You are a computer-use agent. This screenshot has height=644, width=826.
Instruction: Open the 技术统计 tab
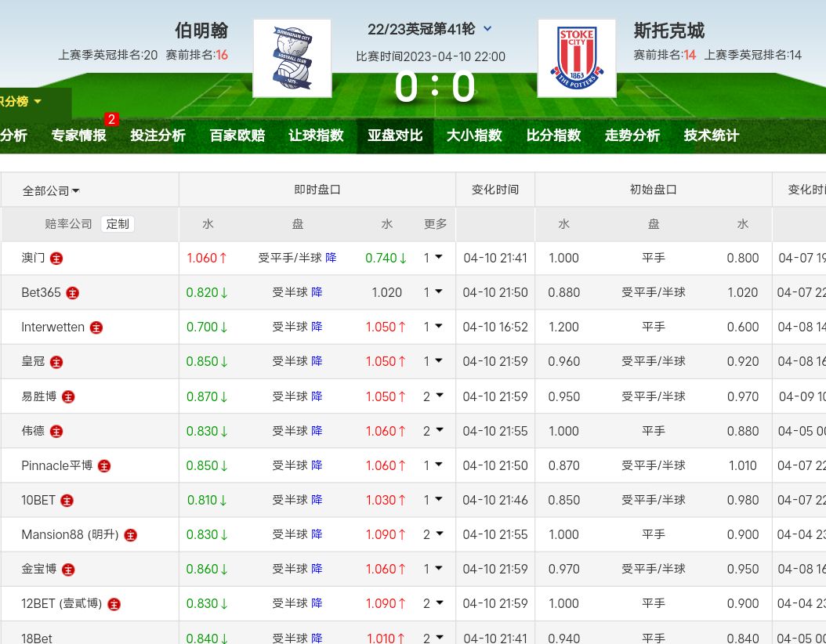tap(711, 136)
